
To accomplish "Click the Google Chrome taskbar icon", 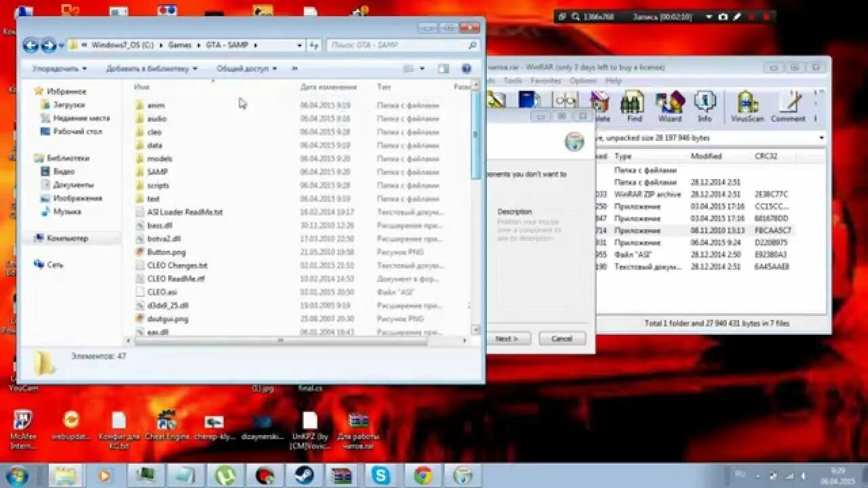I will (x=423, y=475).
